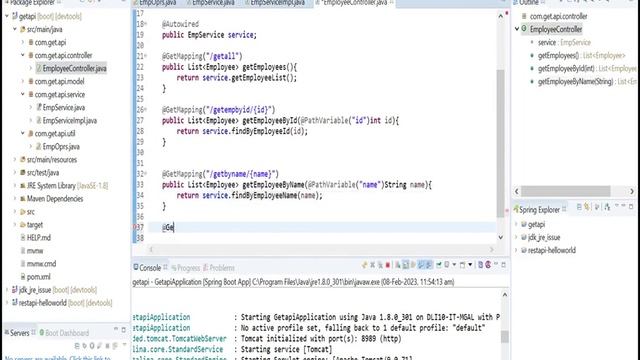640x360 pixels.
Task: Click the sort icon in Spring Explorer toolbar
Action: point(607,207)
